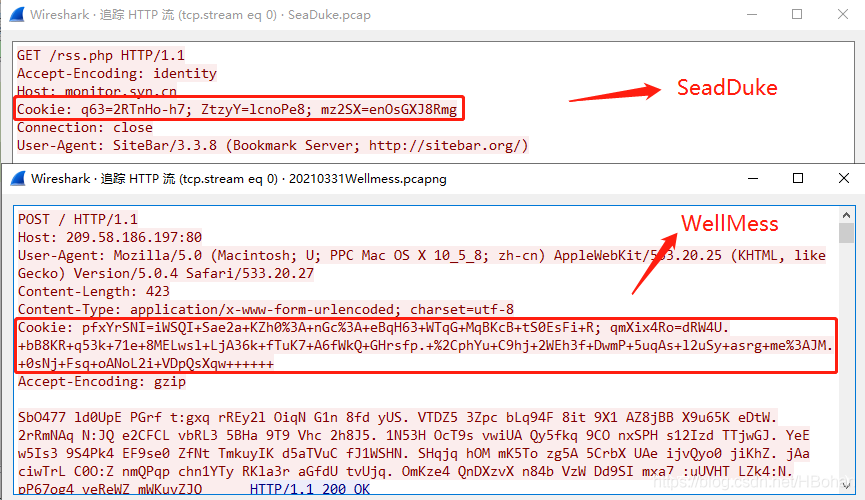This screenshot has width=865, height=500.
Task: Click the 'HTTP/1.1 200 OK' response text
Action: pos(310,489)
